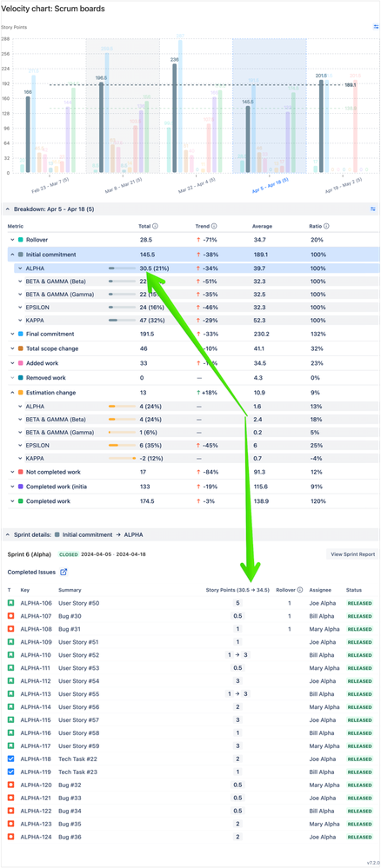The image size is (381, 868).
Task: Select Mar 8 - Mar 21 (5) sprint label
Action: pos(122,183)
